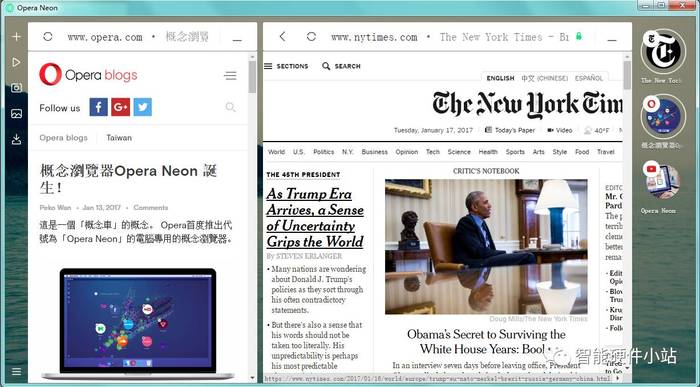Expand the NYT Sections menu
700x387 pixels.
[x=286, y=66]
